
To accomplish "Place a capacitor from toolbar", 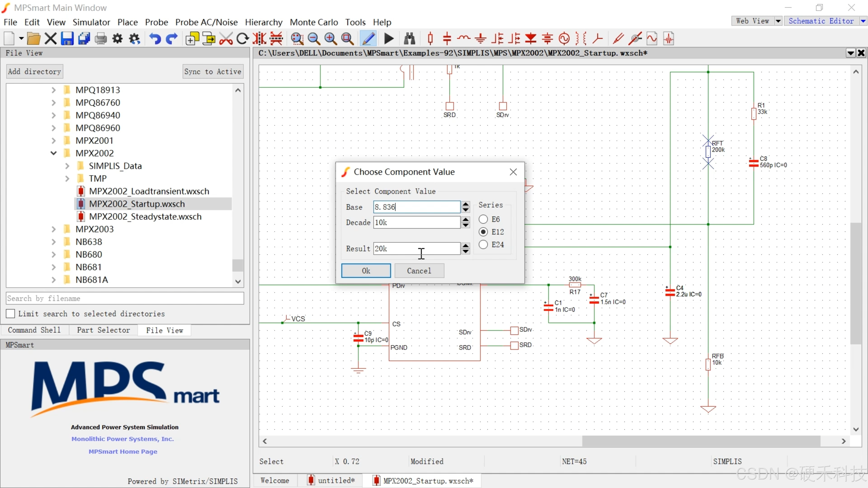I will [447, 39].
